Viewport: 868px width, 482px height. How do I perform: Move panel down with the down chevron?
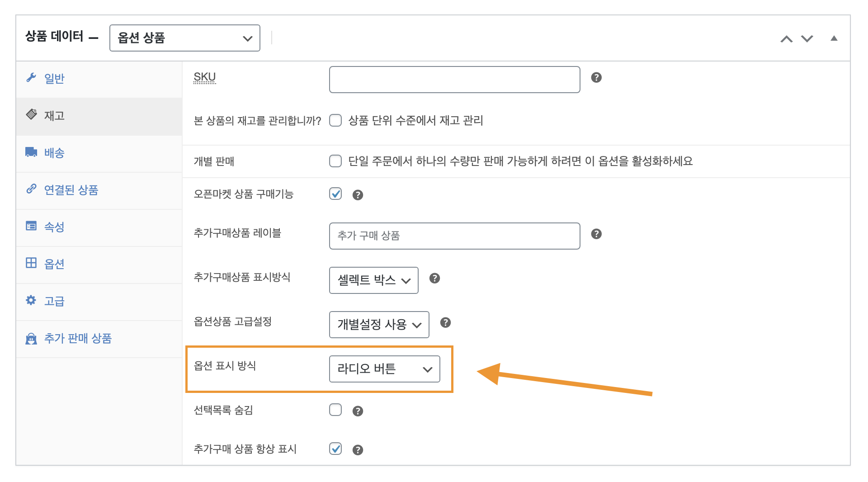click(x=807, y=39)
